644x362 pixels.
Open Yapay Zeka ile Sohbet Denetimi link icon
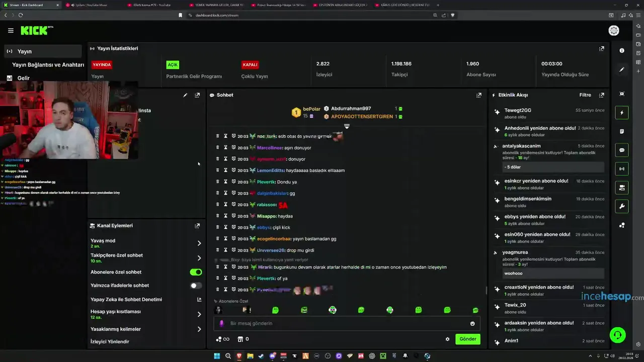pyautogui.click(x=199, y=300)
